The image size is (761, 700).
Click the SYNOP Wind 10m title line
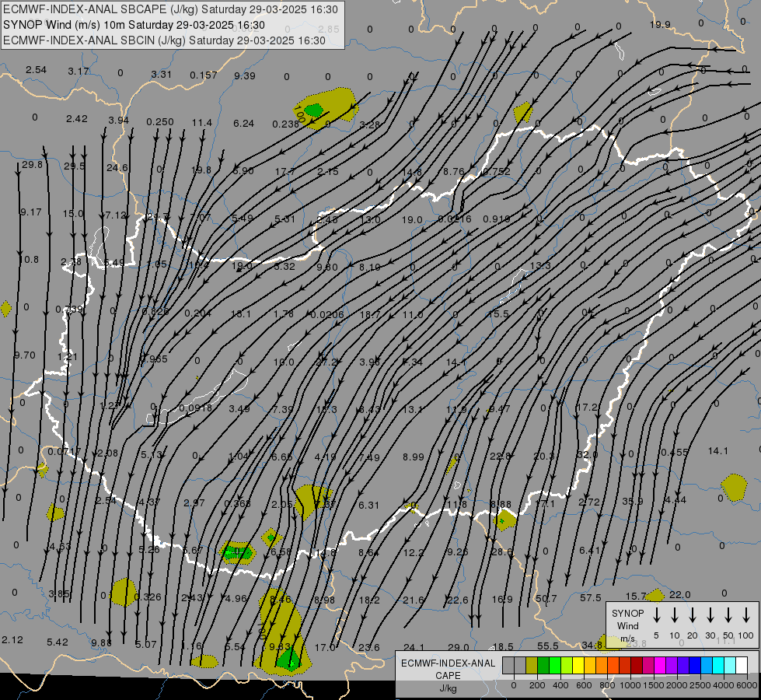pyautogui.click(x=134, y=25)
